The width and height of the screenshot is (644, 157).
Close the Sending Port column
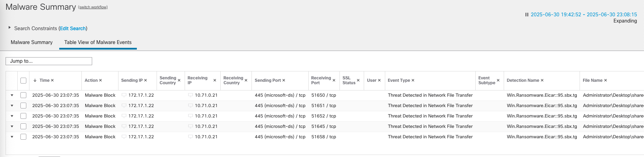pyautogui.click(x=284, y=80)
